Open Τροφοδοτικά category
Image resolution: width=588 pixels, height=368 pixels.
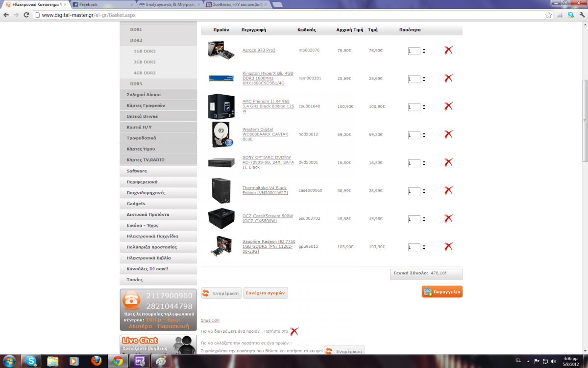tap(158, 138)
